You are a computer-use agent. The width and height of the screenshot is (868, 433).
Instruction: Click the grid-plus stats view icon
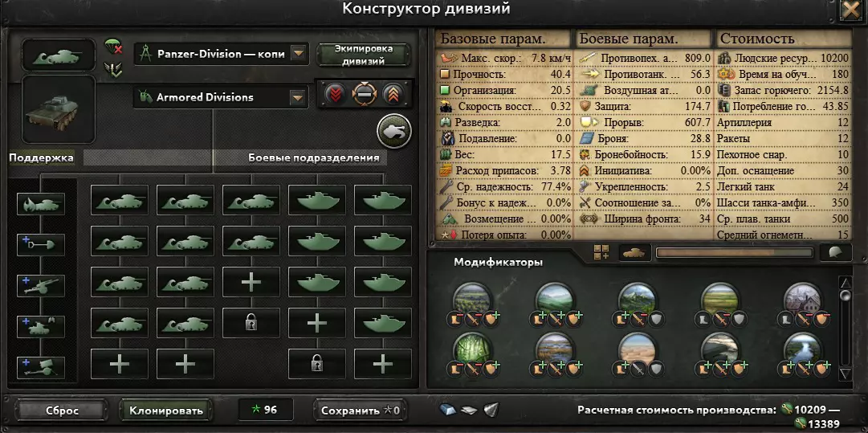tap(601, 252)
